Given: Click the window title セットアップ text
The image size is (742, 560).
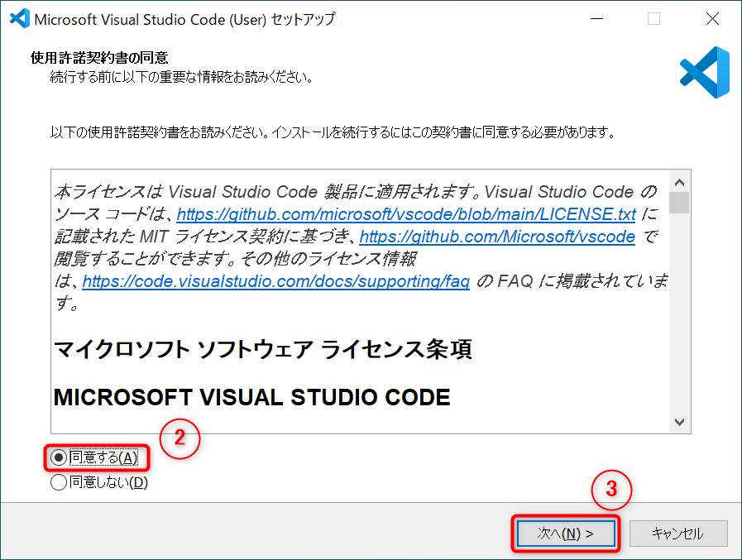Looking at the screenshot, I should click(x=304, y=19).
